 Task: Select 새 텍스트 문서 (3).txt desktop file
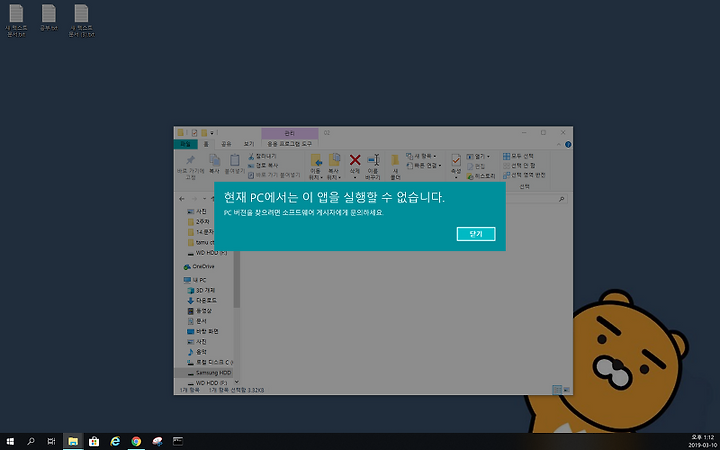click(82, 21)
